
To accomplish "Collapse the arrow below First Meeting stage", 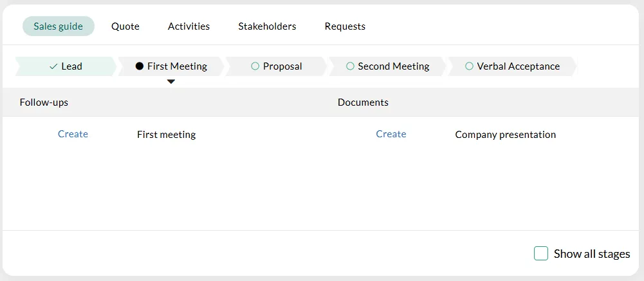I will tap(170, 81).
